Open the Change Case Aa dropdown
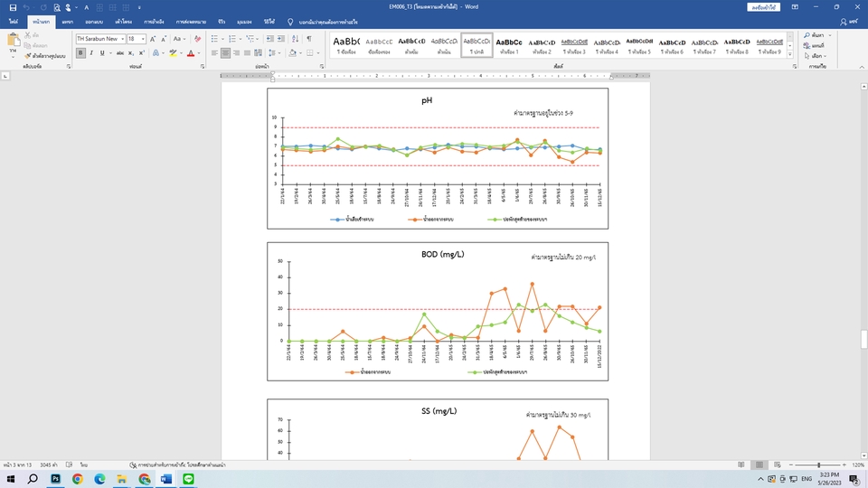 coord(178,39)
